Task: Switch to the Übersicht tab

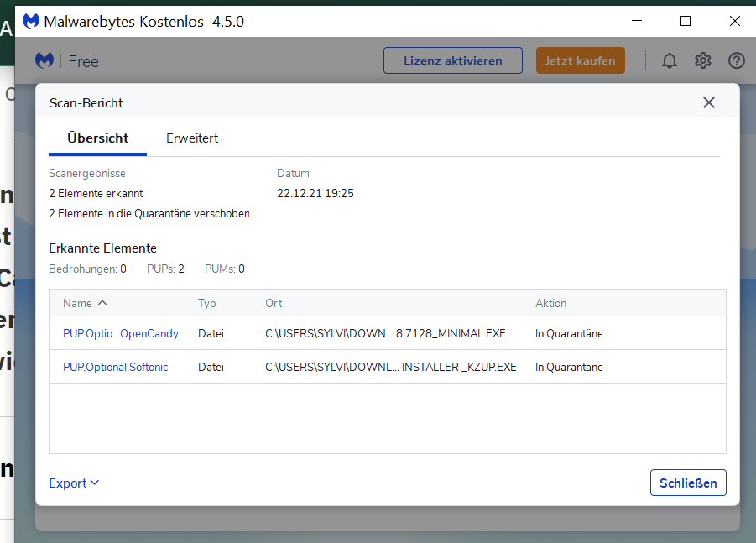Action: click(98, 138)
